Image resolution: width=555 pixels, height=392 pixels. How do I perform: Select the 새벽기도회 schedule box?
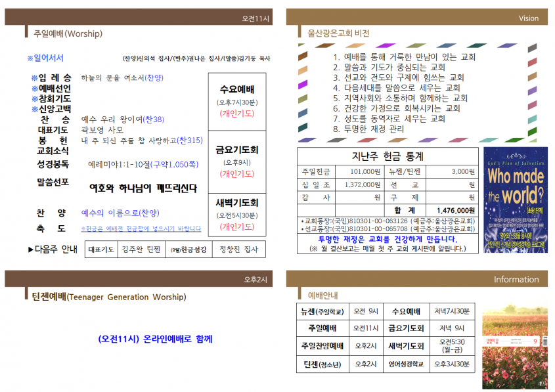[237, 215]
